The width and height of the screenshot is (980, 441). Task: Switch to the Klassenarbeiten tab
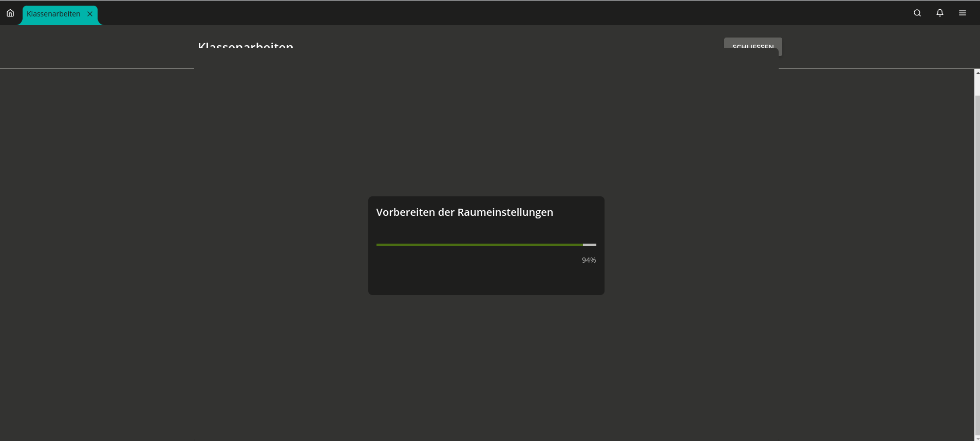(53, 14)
